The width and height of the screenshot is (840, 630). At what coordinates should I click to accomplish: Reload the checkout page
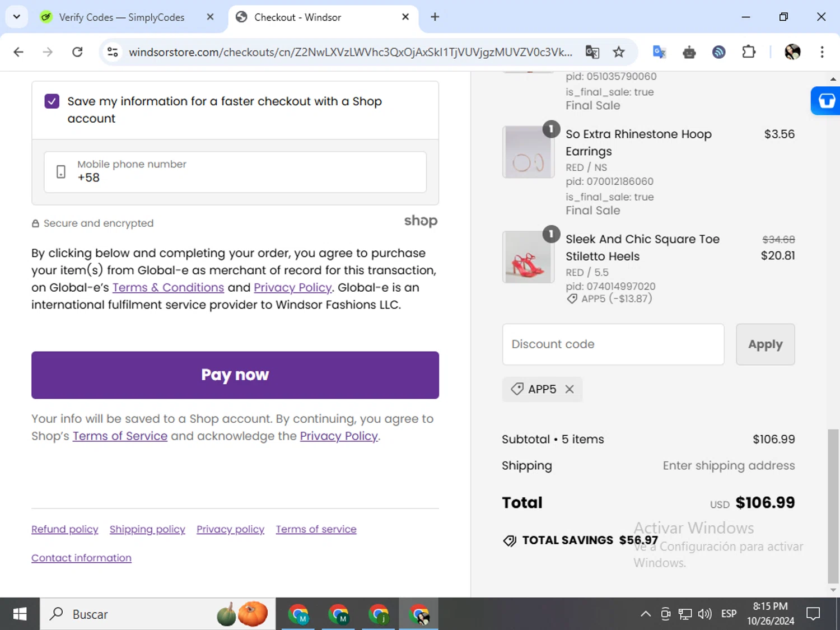point(77,52)
